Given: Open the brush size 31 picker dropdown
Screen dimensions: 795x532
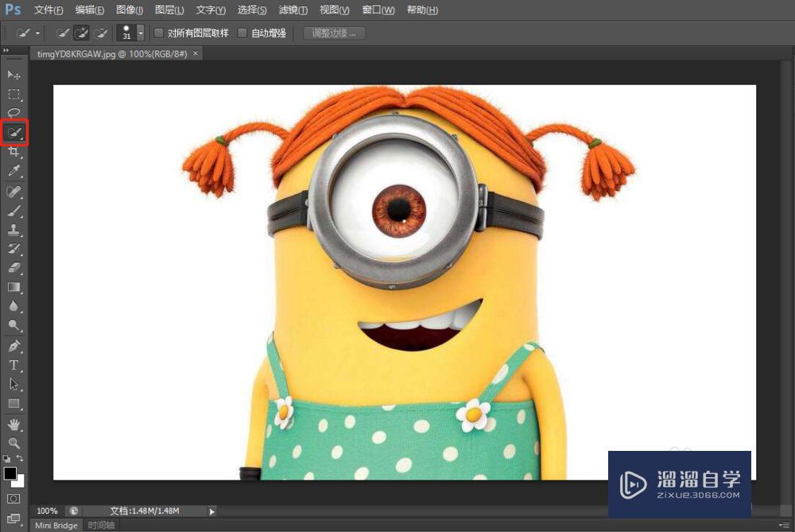Looking at the screenshot, I should click(141, 33).
